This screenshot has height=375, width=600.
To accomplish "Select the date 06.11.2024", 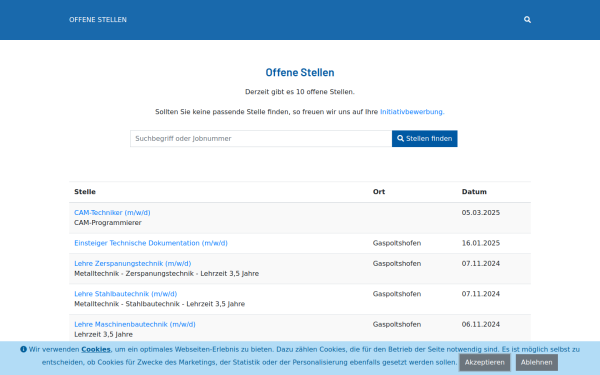I will 481,324.
